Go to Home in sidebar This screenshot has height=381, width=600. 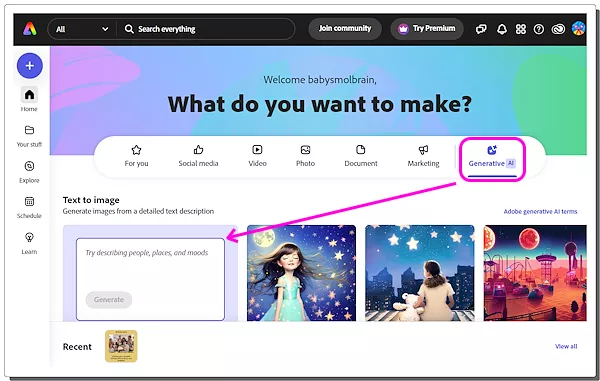coord(29,99)
